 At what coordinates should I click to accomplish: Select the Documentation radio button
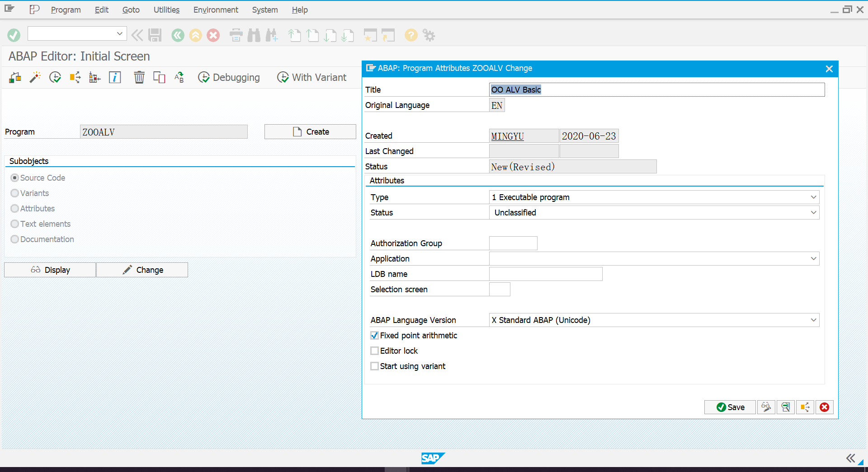(15, 239)
